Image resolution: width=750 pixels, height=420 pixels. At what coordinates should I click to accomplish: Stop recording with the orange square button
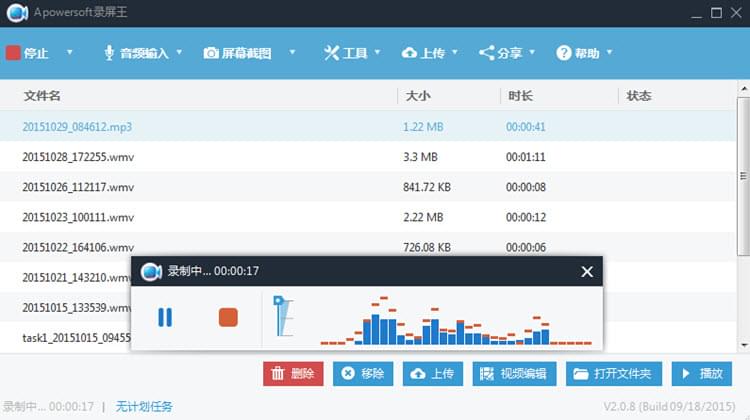[x=228, y=317]
